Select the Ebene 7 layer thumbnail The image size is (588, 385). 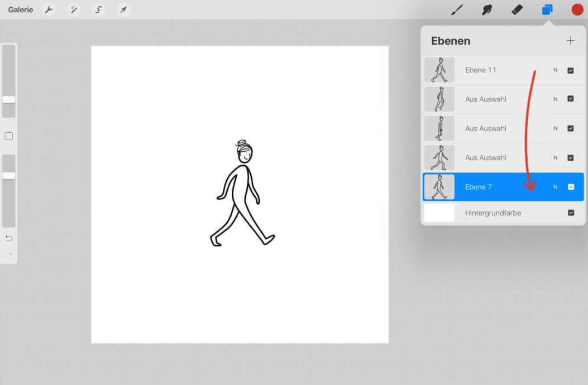point(439,187)
